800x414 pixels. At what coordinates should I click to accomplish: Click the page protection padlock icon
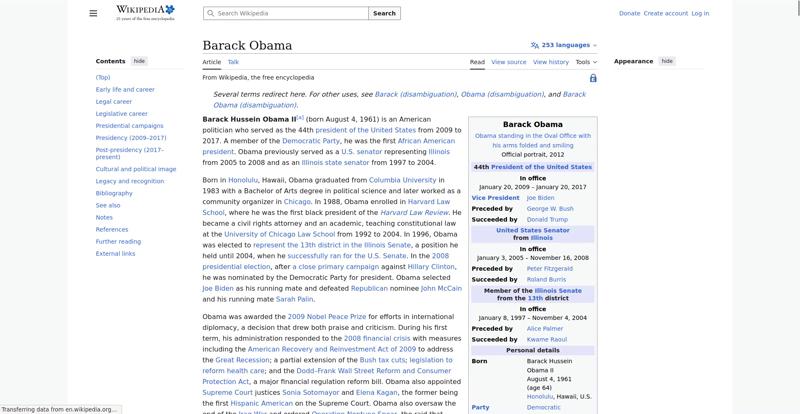coord(593,78)
